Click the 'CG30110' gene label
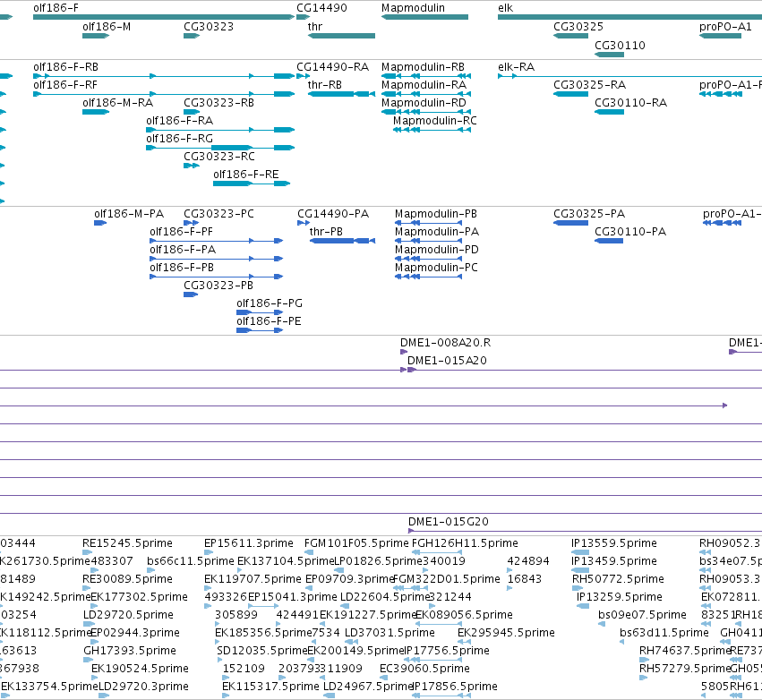The width and height of the screenshot is (762, 700). pos(621,46)
